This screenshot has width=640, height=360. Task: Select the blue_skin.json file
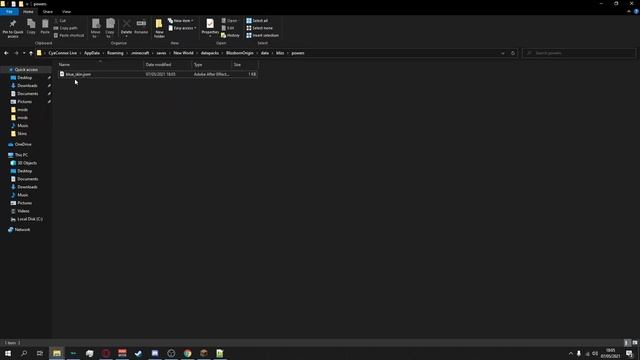[157, 74]
